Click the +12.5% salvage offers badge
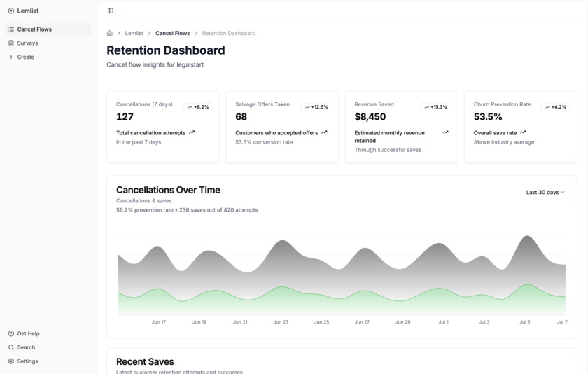 click(x=317, y=107)
